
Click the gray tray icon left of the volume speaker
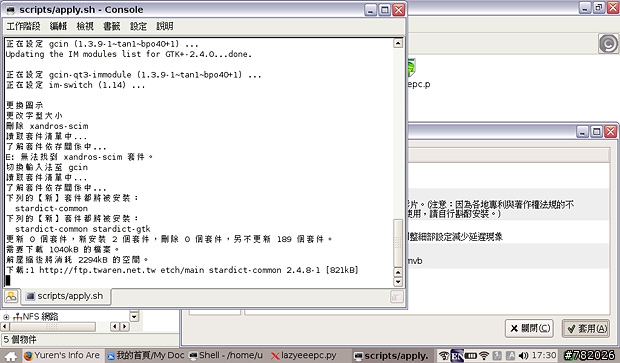510,355
